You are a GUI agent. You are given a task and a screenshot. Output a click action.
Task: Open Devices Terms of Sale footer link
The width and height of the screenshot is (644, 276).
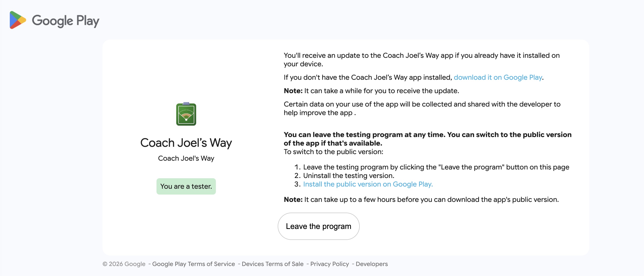coord(273,264)
